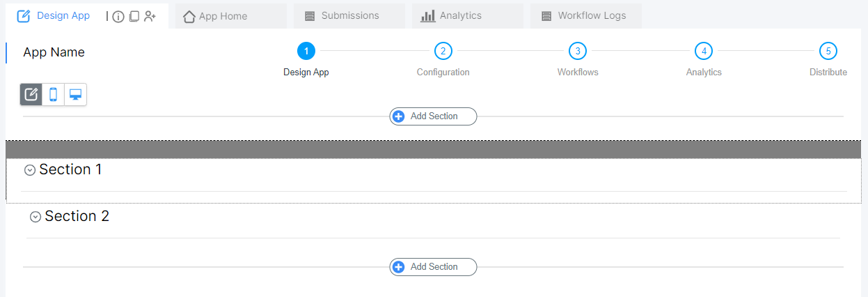Image resolution: width=868 pixels, height=297 pixels.
Task: Jump to step 4 Analytics
Action: point(704,51)
